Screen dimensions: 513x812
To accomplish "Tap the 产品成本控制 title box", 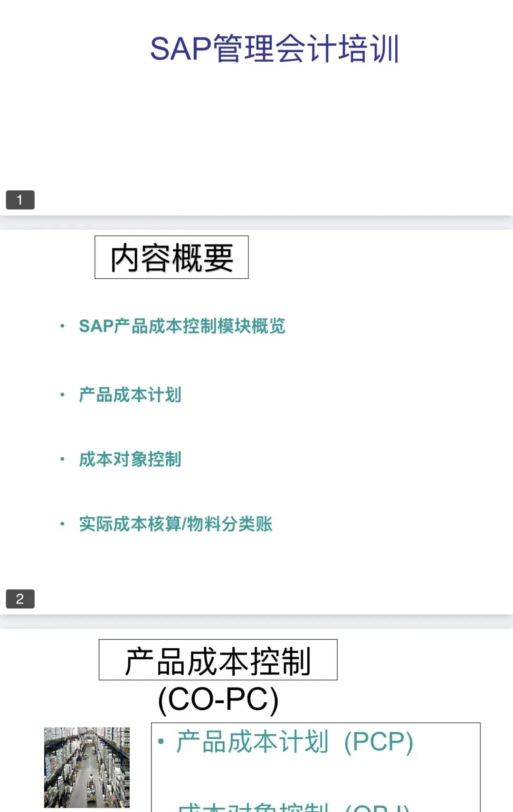I will click(218, 660).
